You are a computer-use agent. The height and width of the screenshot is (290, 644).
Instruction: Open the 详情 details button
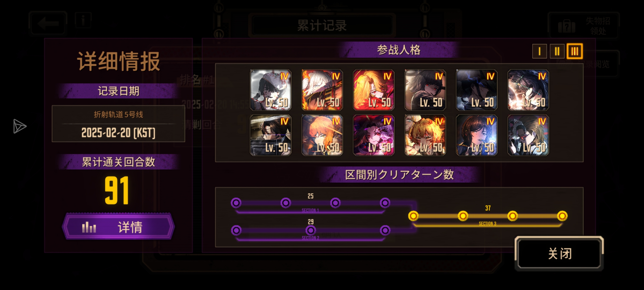(118, 226)
